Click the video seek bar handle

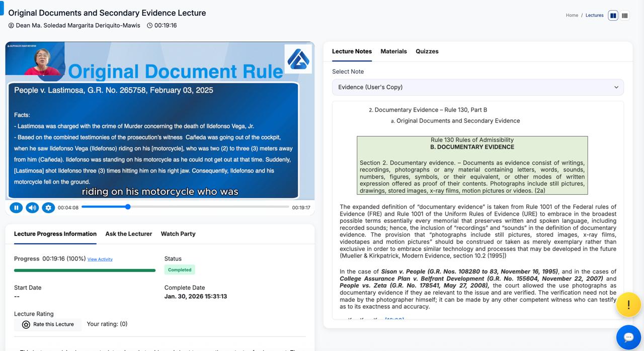[128, 207]
